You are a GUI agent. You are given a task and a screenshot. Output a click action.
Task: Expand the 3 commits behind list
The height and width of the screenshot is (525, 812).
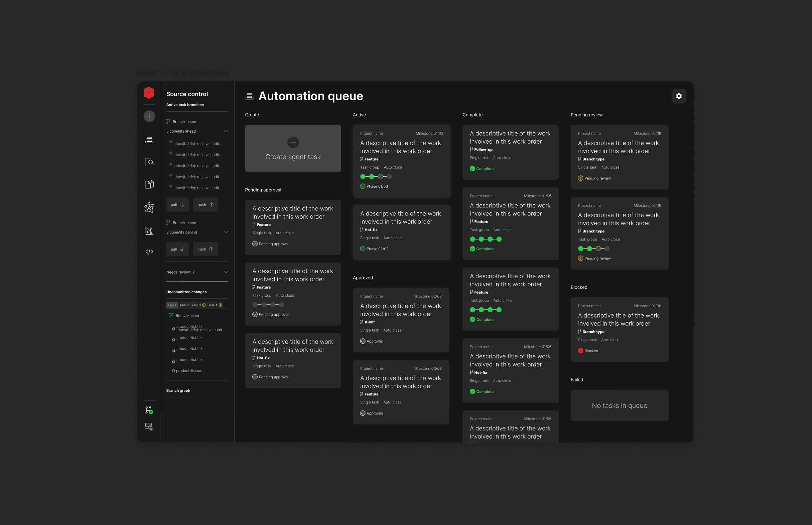pyautogui.click(x=226, y=232)
